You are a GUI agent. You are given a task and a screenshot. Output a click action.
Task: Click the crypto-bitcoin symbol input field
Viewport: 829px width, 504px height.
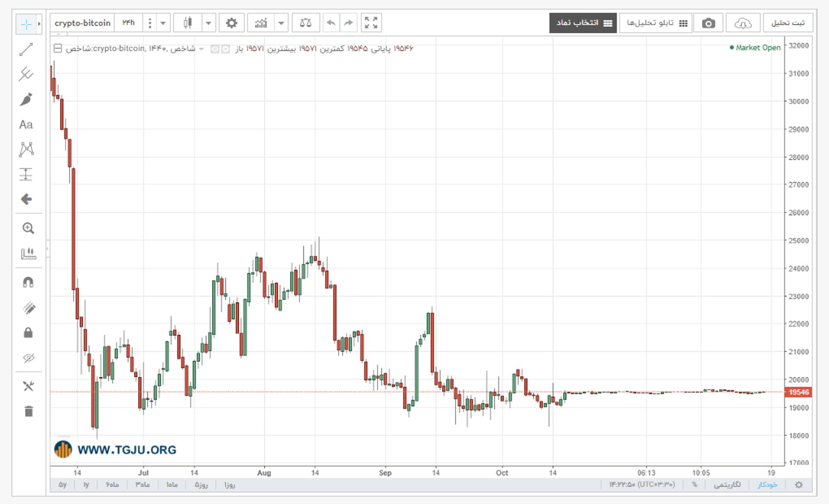point(83,23)
